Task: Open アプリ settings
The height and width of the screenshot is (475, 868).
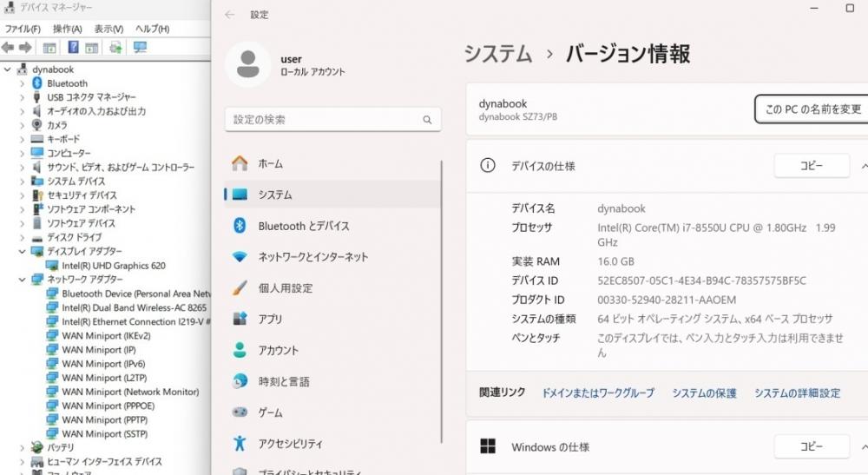Action: [x=332, y=320]
